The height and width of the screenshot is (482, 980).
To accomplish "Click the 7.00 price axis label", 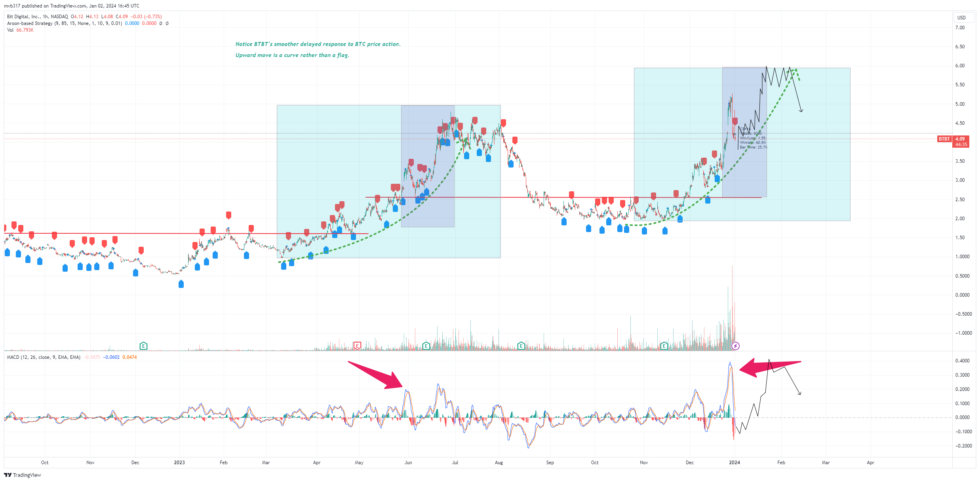I will pos(960,28).
